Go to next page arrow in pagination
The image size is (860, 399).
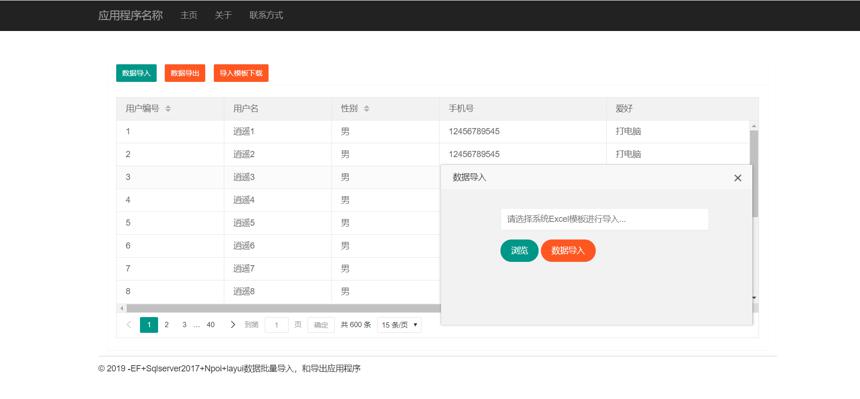(x=233, y=325)
